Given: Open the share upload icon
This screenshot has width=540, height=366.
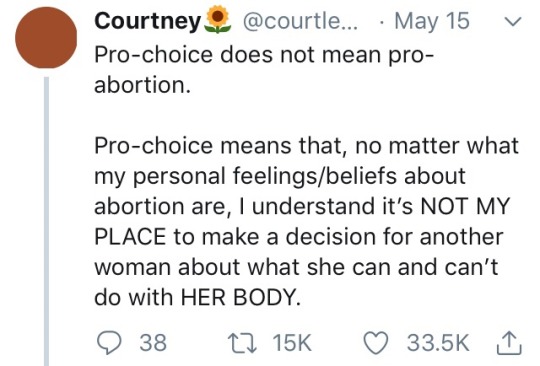Looking at the screenshot, I should point(509,343).
